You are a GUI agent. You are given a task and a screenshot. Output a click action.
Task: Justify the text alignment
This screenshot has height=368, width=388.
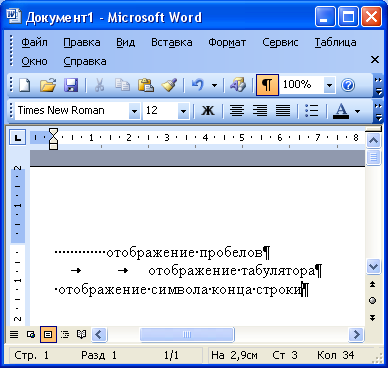(283, 110)
